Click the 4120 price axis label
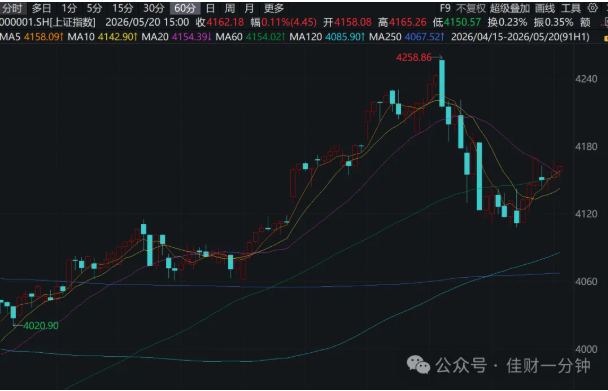Viewport: 608px width, 391px height. (x=586, y=214)
